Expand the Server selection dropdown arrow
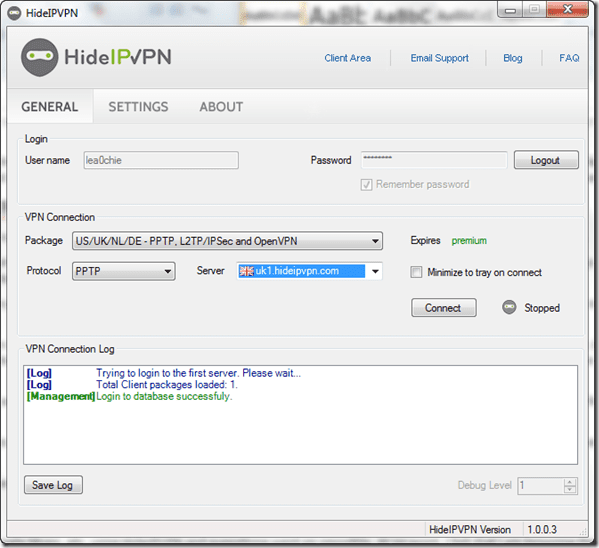The height and width of the screenshot is (548, 599). (x=376, y=271)
